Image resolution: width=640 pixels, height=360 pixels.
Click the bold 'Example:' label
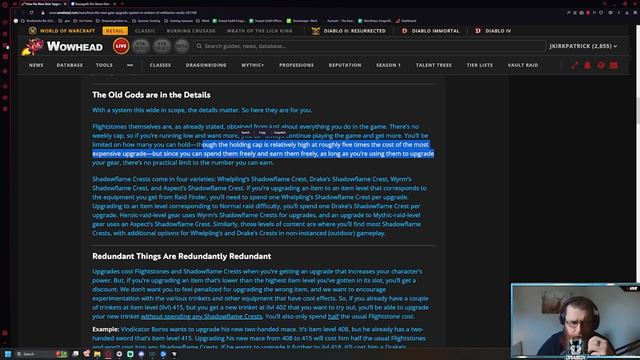coord(105,329)
